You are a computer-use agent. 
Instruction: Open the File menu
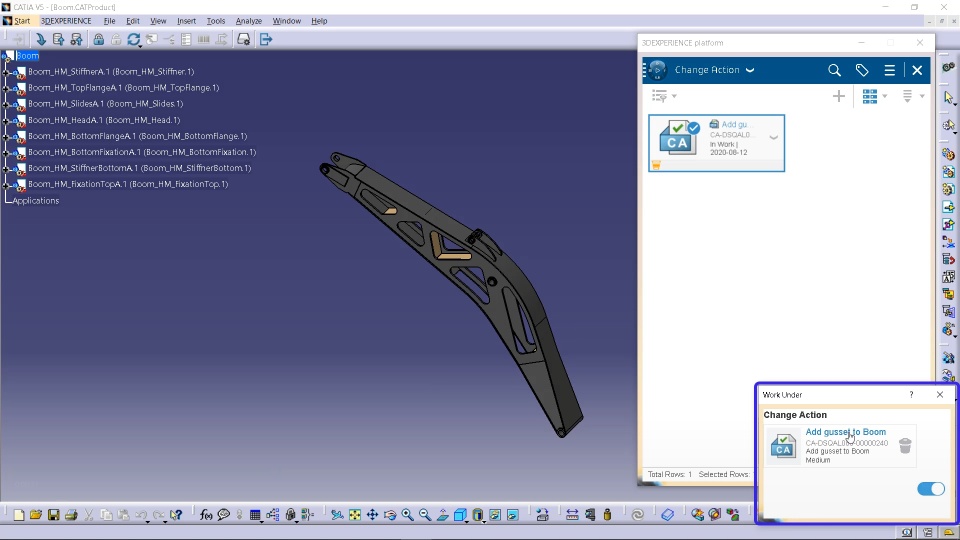(x=110, y=21)
